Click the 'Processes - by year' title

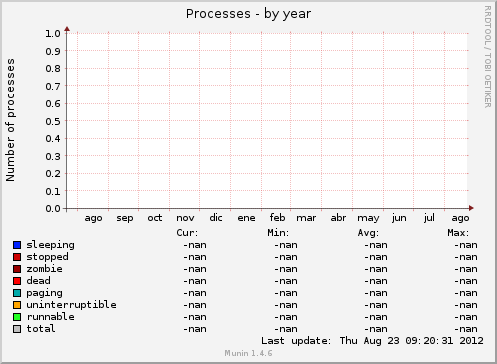(248, 14)
